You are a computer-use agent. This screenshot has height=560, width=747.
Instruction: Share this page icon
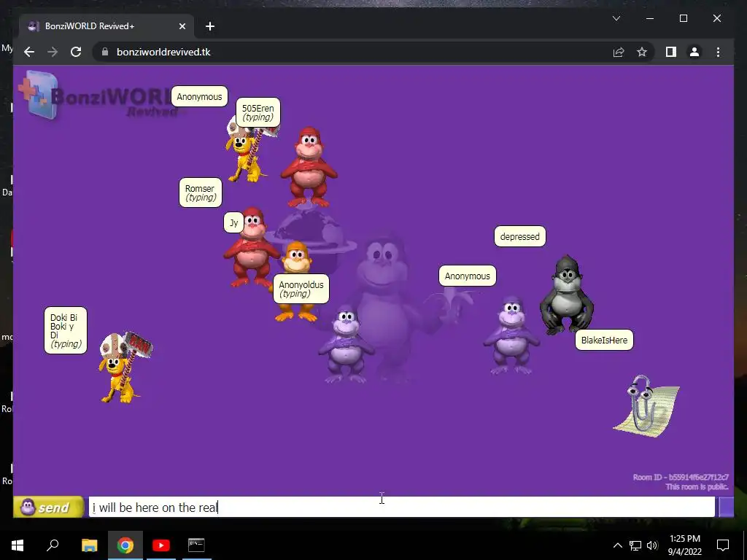(x=619, y=52)
